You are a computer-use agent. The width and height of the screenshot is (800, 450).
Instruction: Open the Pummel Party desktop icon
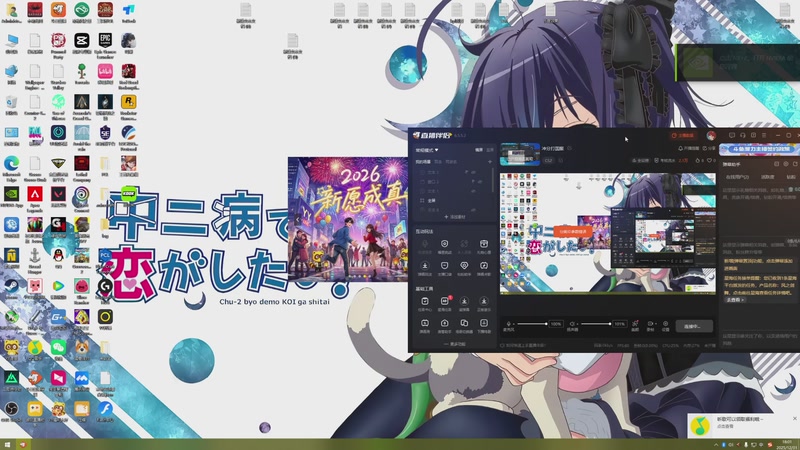[58, 40]
